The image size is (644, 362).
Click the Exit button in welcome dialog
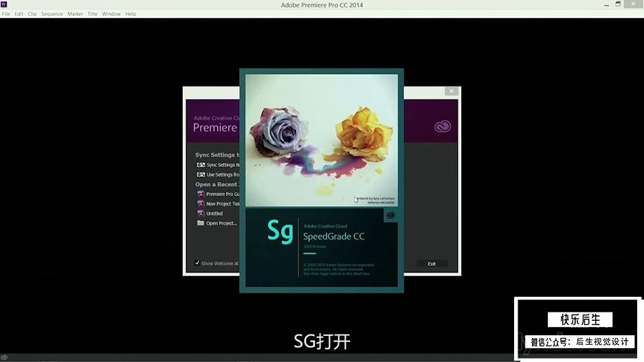point(432,264)
